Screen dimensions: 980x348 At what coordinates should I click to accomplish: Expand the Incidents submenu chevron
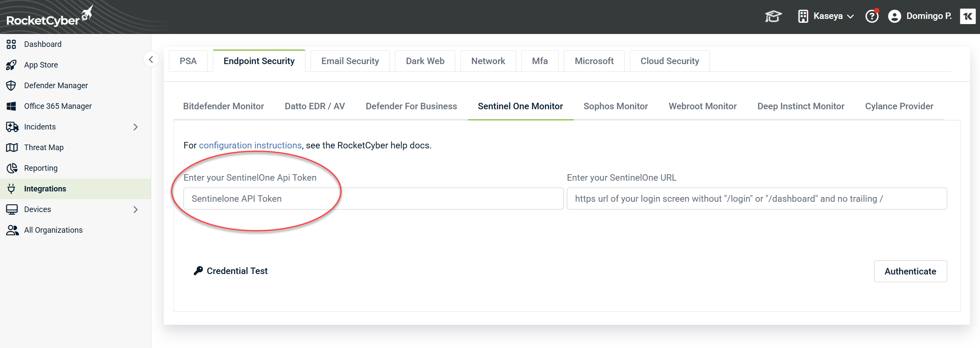pos(135,127)
